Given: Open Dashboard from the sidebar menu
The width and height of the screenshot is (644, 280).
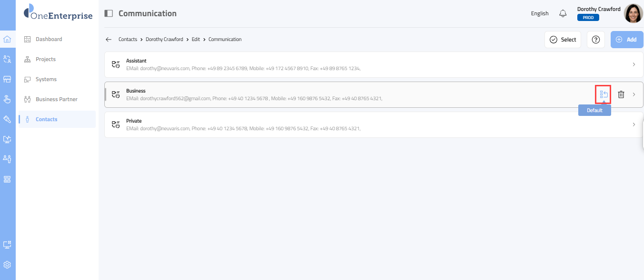Looking at the screenshot, I should coord(49,39).
